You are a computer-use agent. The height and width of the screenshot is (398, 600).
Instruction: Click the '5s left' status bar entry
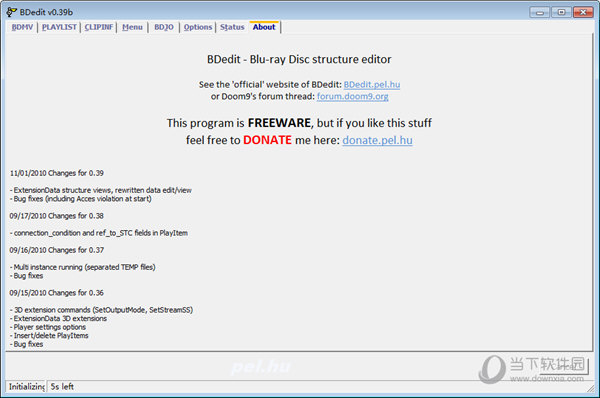[x=62, y=387]
